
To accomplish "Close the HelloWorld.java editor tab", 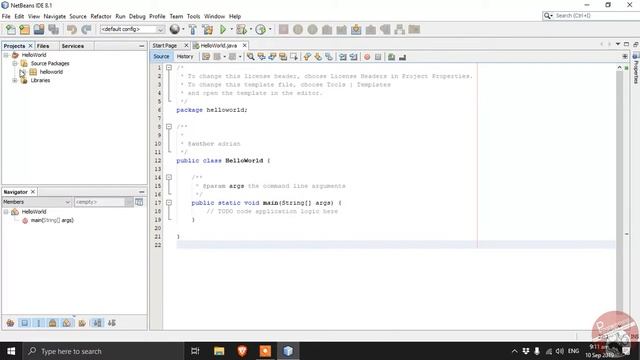I will [x=244, y=45].
